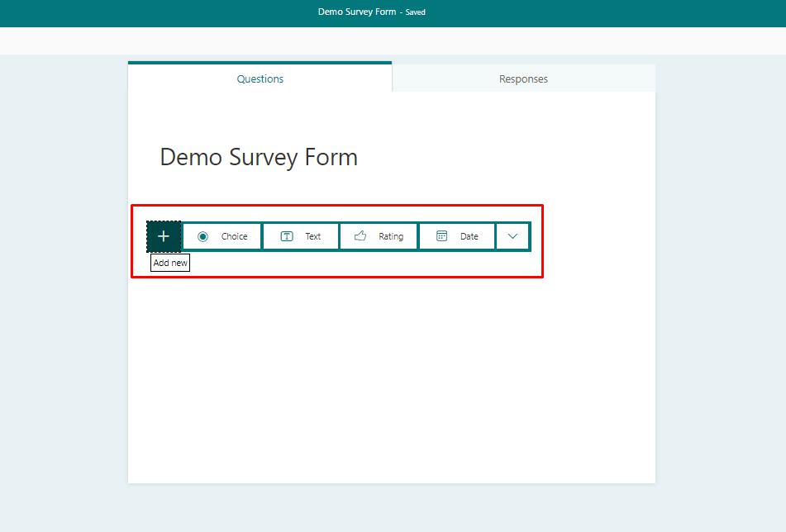786x532 pixels.
Task: Add a Rating question
Action: pos(379,236)
